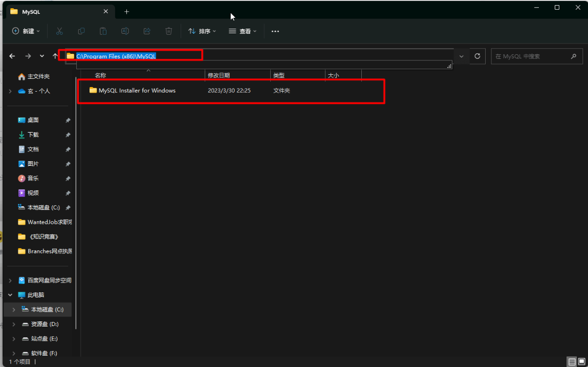Open 音乐 in quick access
588x367 pixels.
(x=29, y=178)
